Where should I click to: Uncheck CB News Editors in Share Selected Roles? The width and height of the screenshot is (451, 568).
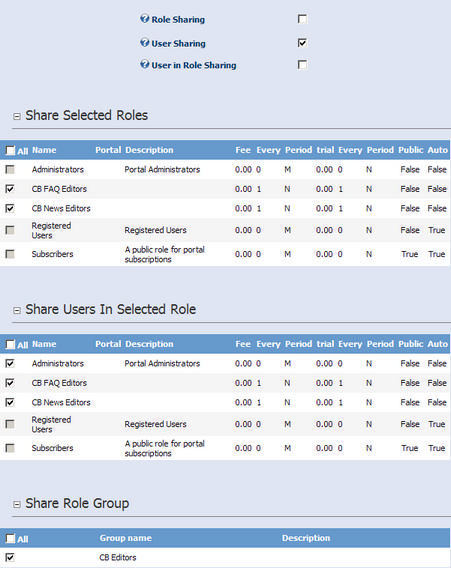click(10, 208)
